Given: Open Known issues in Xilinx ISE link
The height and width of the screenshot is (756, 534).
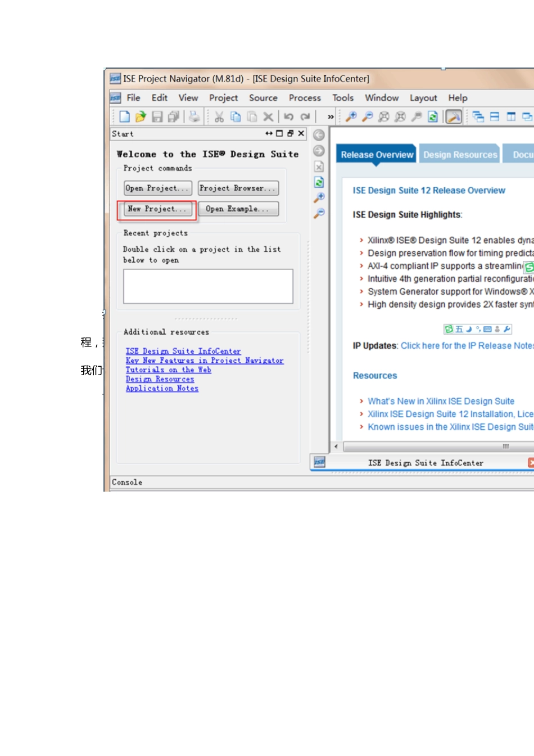Looking at the screenshot, I should (451, 427).
